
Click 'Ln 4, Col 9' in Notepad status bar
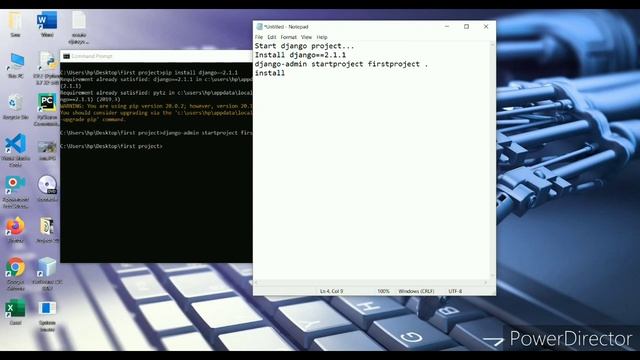(x=331, y=291)
